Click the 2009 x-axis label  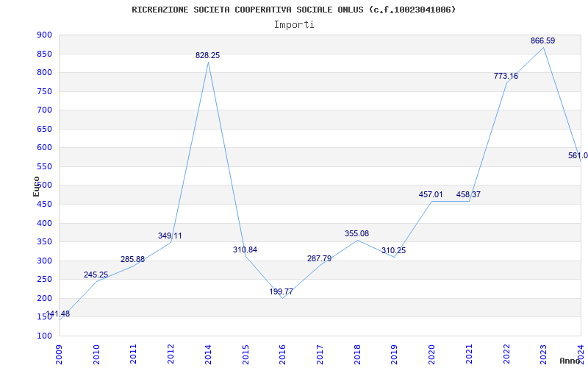point(59,355)
